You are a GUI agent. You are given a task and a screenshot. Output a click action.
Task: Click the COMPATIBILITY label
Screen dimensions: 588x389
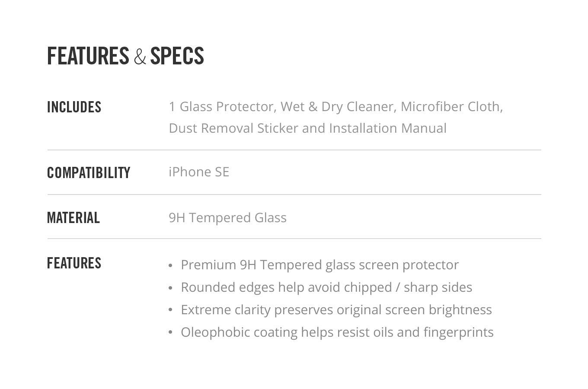(89, 173)
